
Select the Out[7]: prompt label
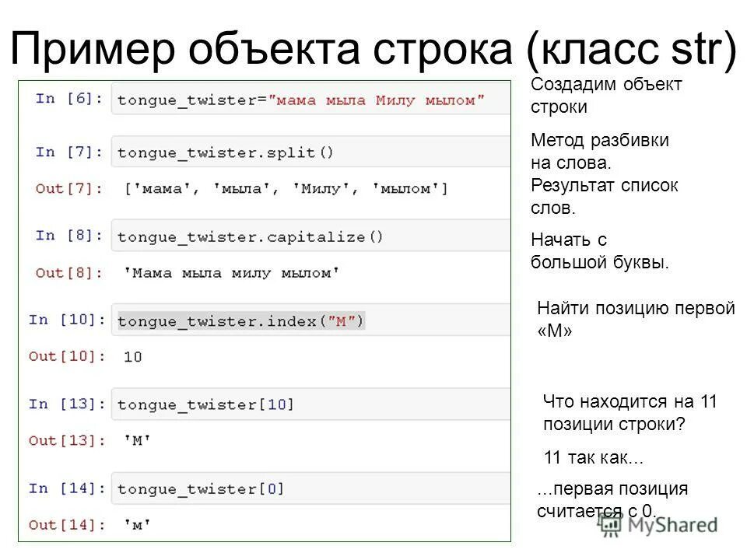69,188
